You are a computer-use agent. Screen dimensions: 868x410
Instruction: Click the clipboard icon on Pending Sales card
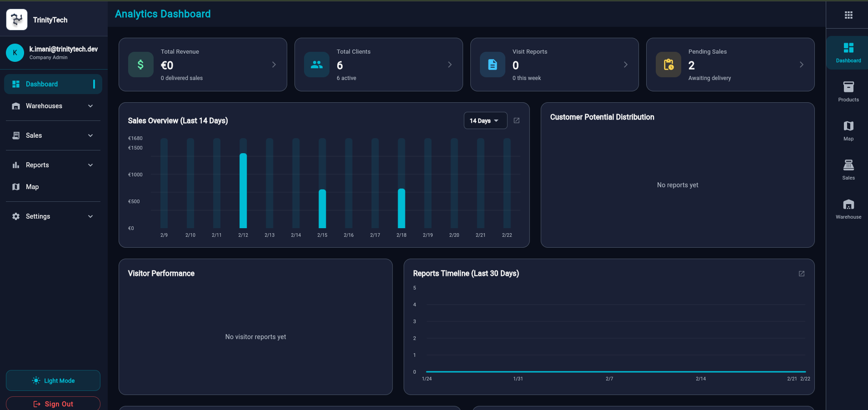tap(668, 65)
